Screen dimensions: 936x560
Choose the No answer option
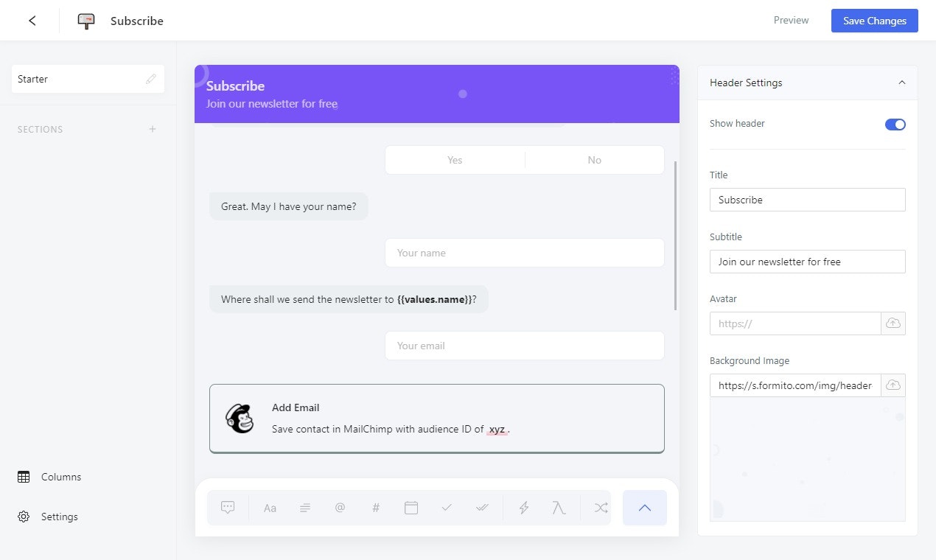point(595,160)
